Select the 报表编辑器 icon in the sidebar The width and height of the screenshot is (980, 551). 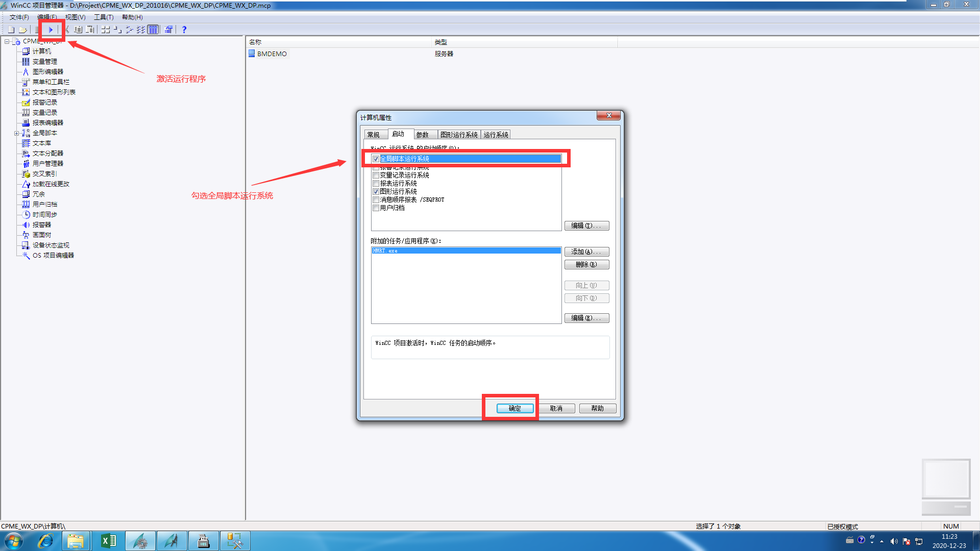tap(26, 122)
